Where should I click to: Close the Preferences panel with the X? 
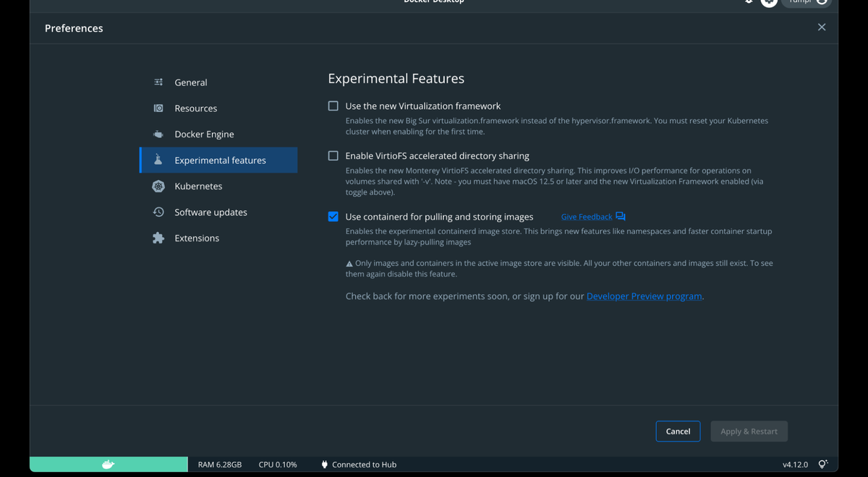(822, 27)
